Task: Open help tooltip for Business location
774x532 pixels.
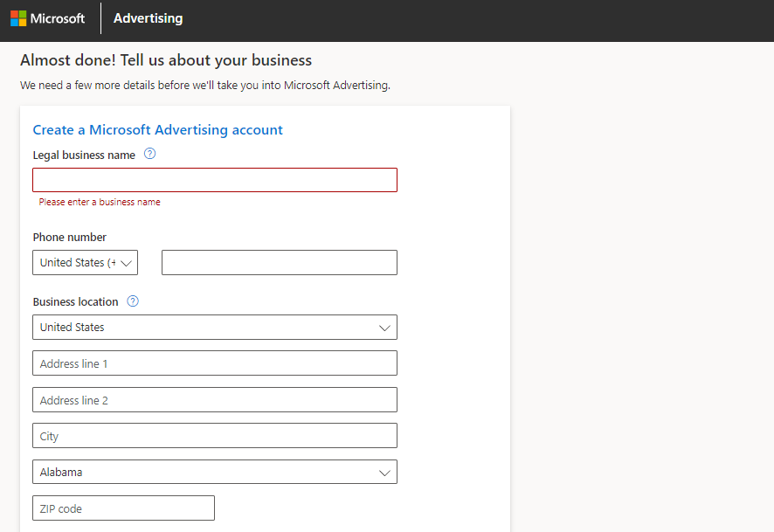Action: (x=133, y=301)
